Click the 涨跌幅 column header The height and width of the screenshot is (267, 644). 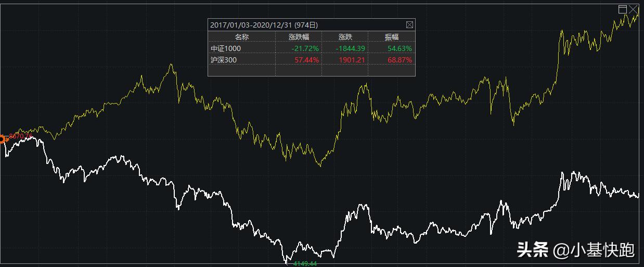[299, 37]
